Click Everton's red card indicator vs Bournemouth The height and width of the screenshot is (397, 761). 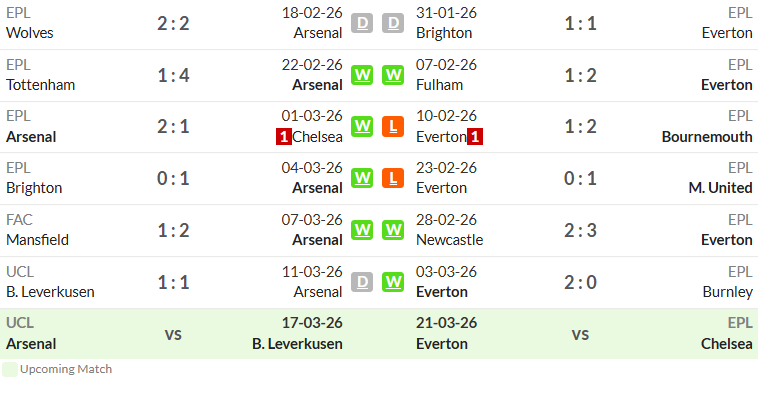click(475, 137)
